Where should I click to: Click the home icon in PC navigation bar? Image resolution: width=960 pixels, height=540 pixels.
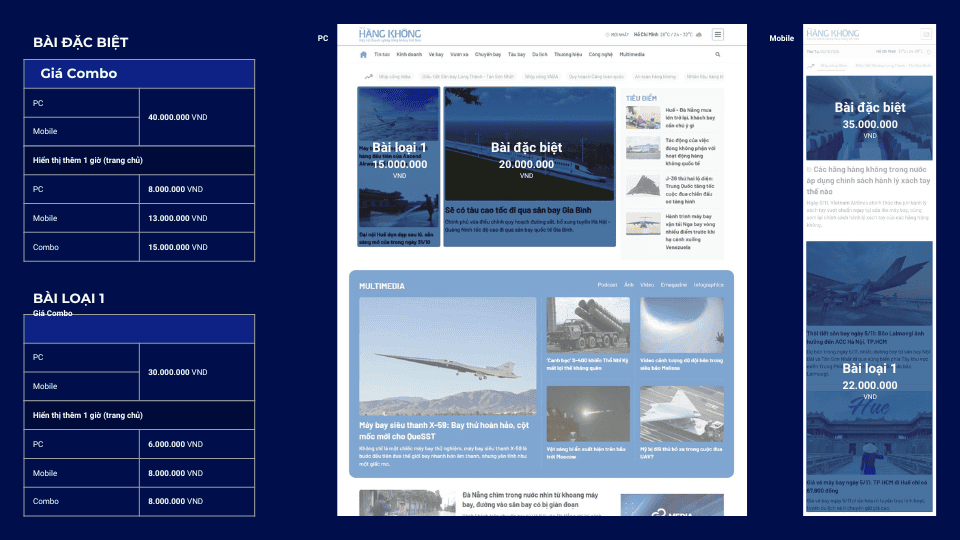point(363,54)
